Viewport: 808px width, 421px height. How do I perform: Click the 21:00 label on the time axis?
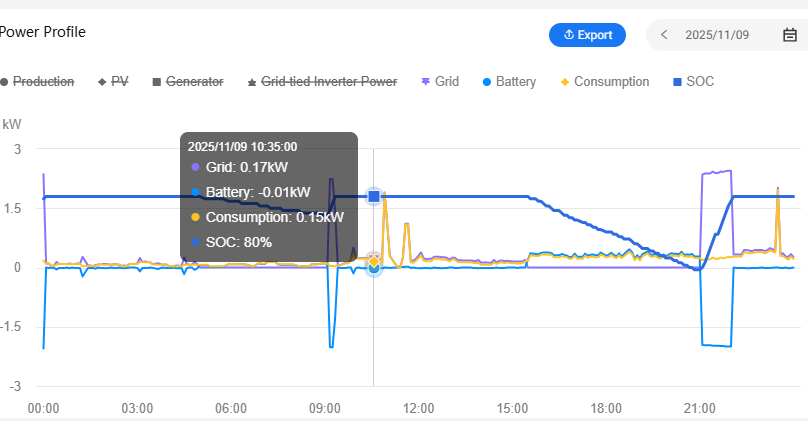[x=700, y=408]
